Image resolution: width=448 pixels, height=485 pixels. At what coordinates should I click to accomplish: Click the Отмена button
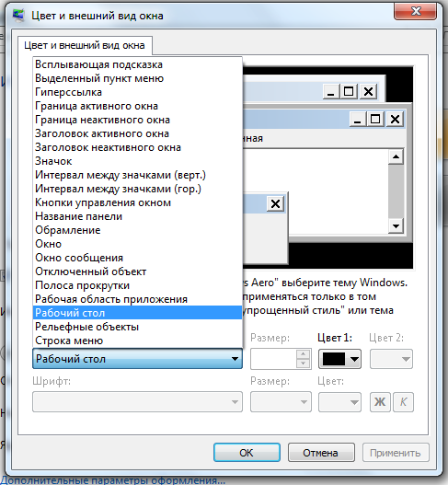[x=321, y=453]
